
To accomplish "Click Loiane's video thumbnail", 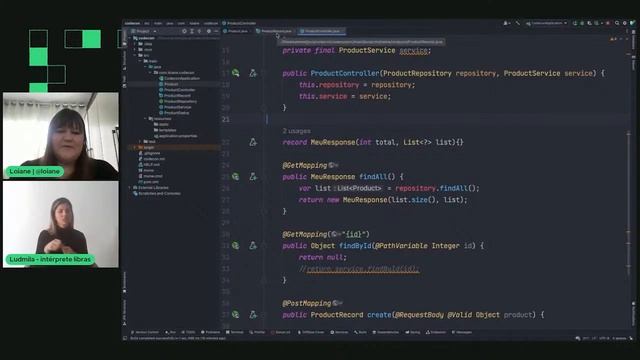I will click(61, 136).
